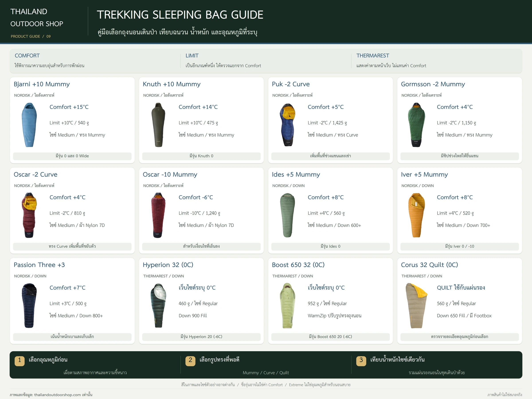Select the orange Iver +5 Mummy bag image
The width and height of the screenshot is (532, 399).
tap(417, 215)
